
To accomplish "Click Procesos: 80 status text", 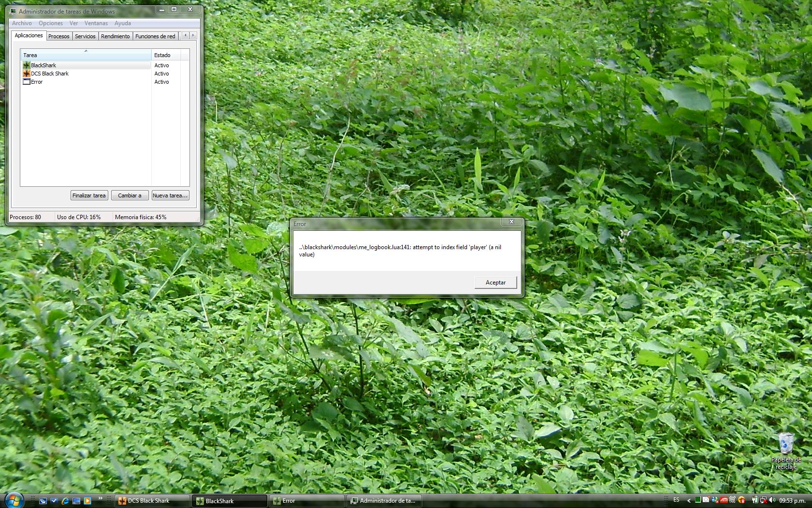I will pyautogui.click(x=26, y=217).
